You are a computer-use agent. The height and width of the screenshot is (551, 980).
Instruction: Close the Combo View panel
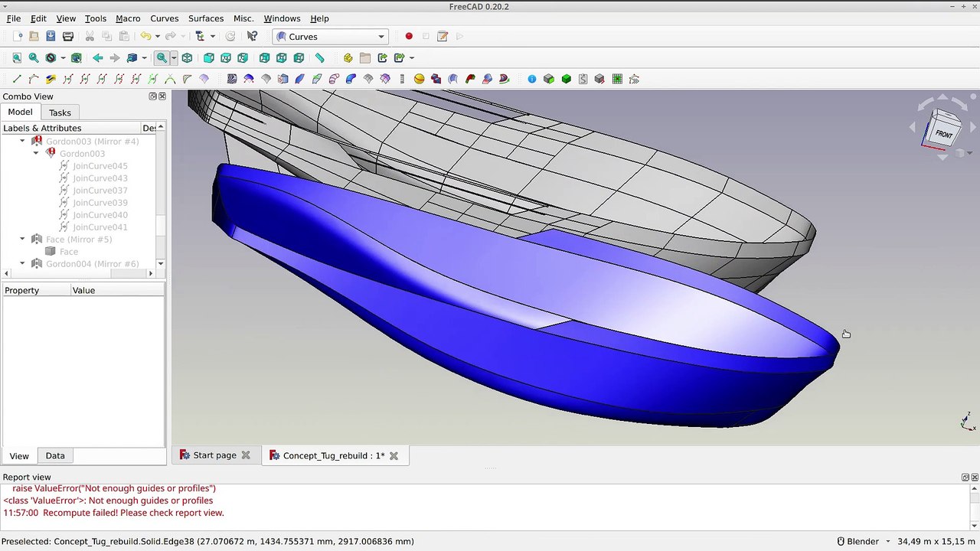click(162, 96)
